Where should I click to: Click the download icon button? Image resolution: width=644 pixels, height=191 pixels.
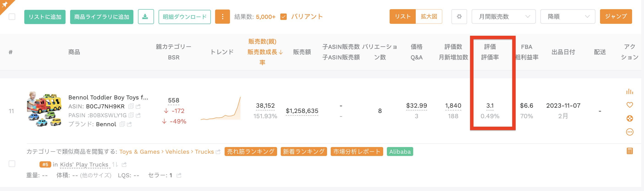click(x=146, y=17)
